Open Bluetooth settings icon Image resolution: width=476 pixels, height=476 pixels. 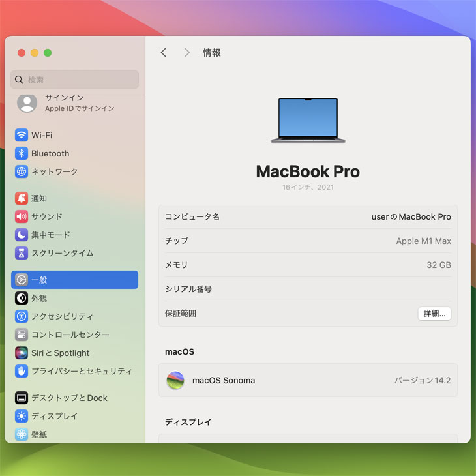coord(22,153)
